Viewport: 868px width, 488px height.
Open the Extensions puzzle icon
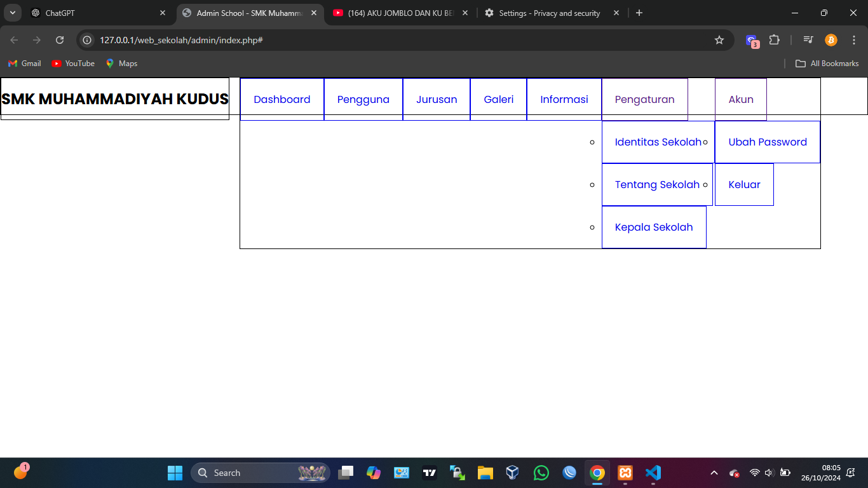(x=774, y=40)
